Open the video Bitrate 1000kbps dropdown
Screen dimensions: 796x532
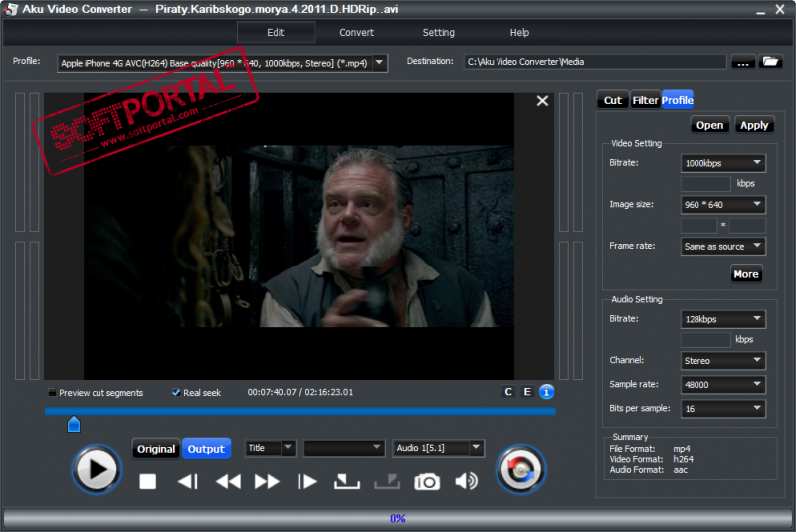coord(722,163)
